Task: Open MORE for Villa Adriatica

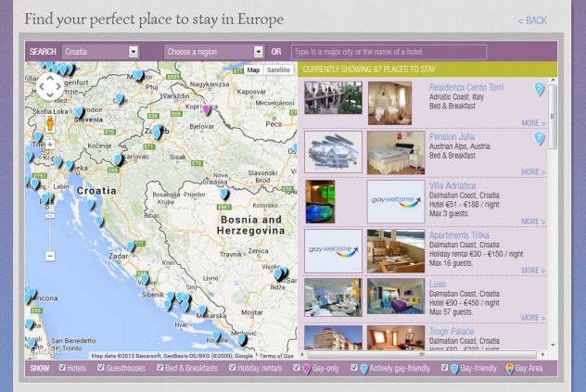Action: coord(533,221)
